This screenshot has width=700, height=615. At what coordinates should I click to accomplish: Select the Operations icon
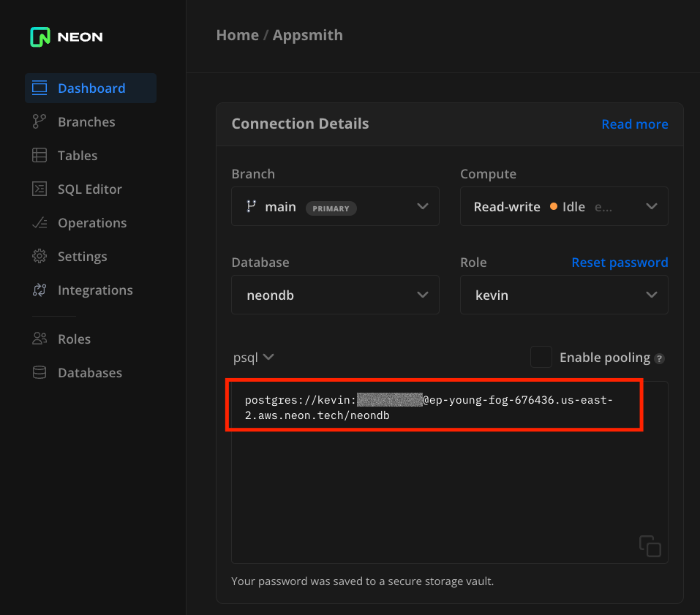pos(39,222)
